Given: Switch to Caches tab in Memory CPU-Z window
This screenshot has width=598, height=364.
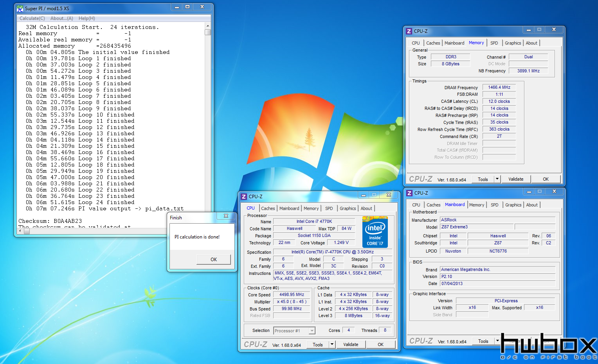Looking at the screenshot, I should [x=433, y=43].
